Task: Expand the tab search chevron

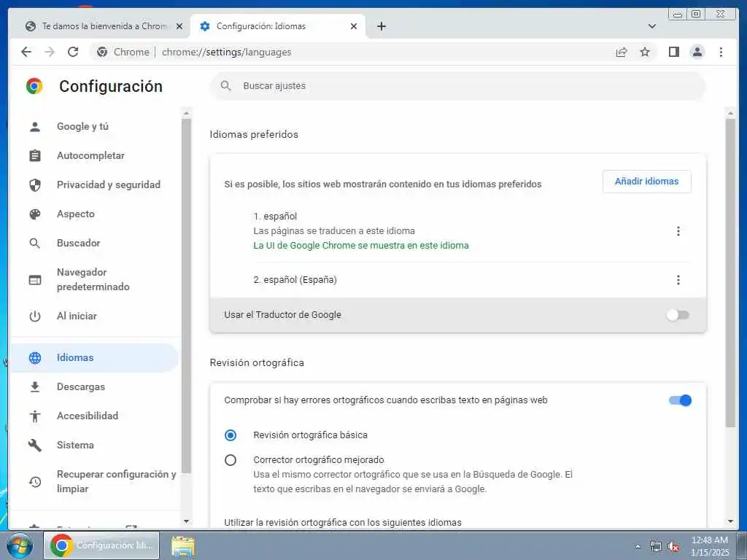Action: (652, 26)
